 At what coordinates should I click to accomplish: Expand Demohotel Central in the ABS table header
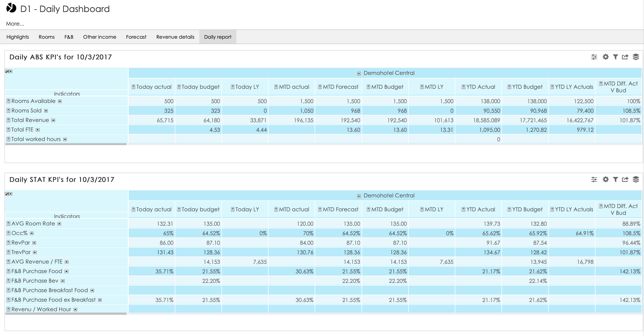point(359,74)
